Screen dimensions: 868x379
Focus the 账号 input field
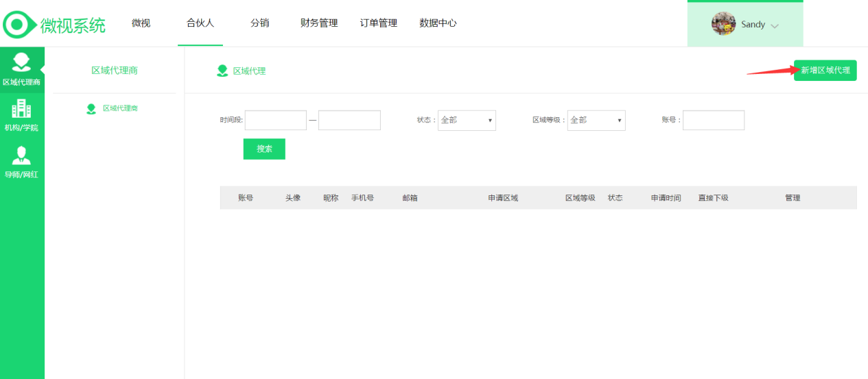tap(713, 120)
